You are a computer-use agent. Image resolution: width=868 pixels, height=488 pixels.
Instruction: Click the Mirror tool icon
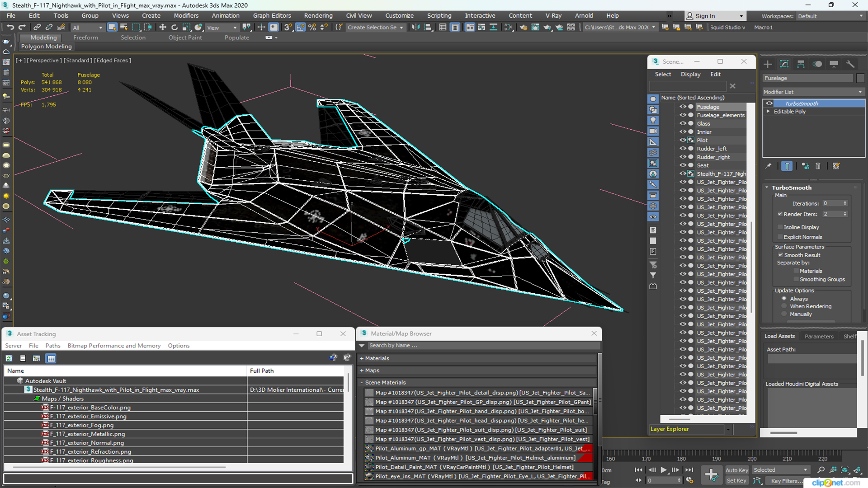(x=415, y=27)
